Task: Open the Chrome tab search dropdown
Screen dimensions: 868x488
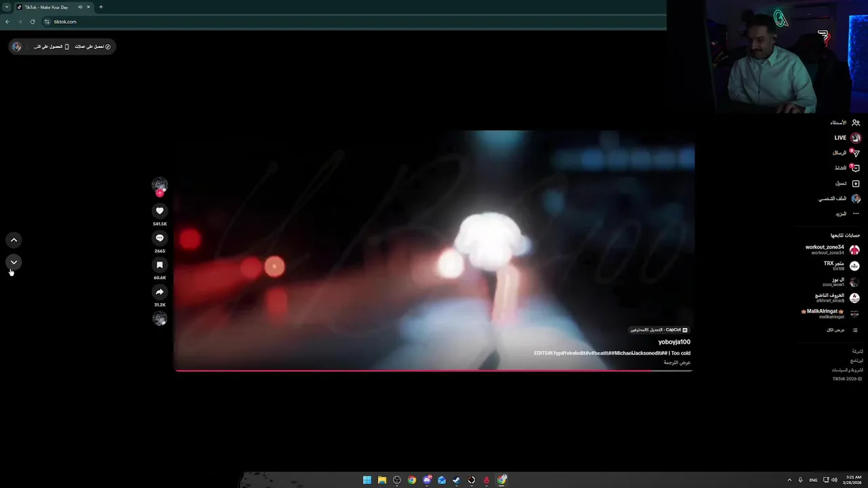Action: 7,7
